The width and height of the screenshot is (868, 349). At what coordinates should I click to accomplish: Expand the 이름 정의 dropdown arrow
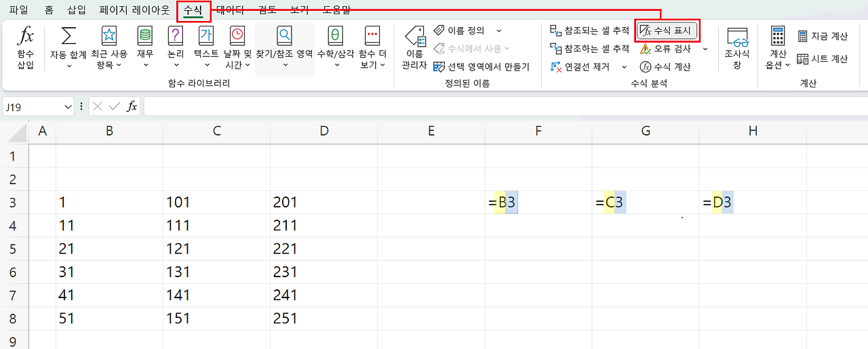(498, 30)
